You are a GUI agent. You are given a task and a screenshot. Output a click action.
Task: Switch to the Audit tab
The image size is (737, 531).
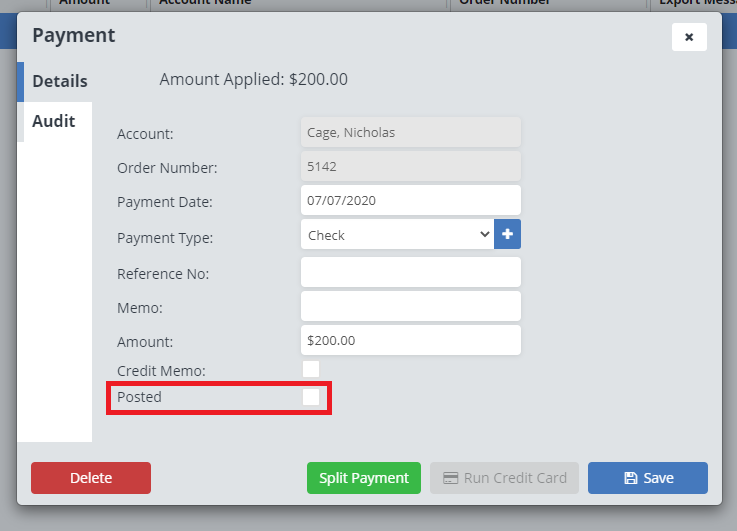[54, 121]
